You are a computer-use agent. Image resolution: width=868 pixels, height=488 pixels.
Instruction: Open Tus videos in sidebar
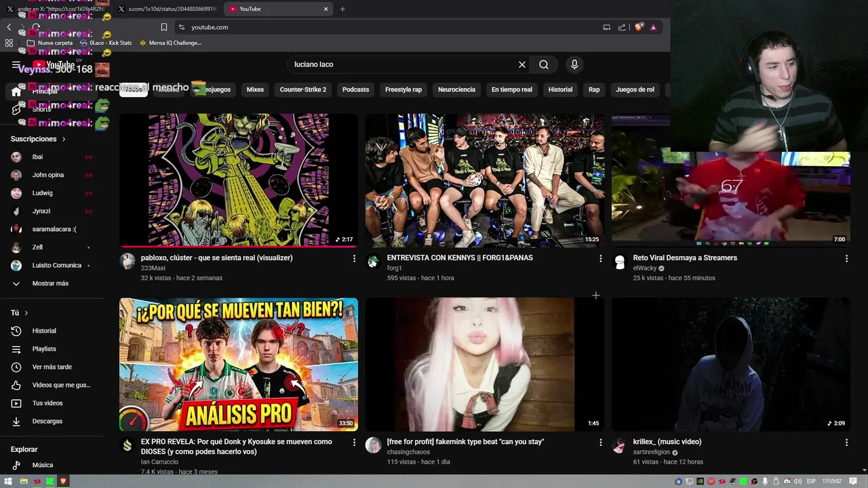coord(47,403)
